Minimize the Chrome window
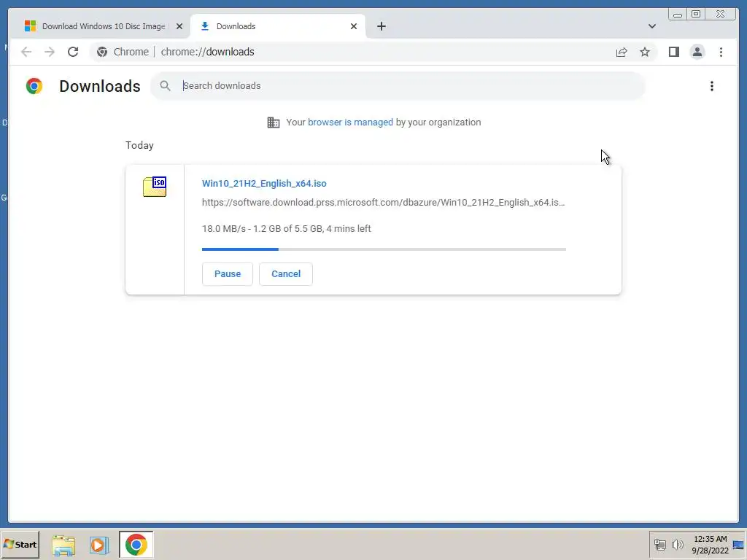This screenshot has height=560, width=747. pos(678,15)
